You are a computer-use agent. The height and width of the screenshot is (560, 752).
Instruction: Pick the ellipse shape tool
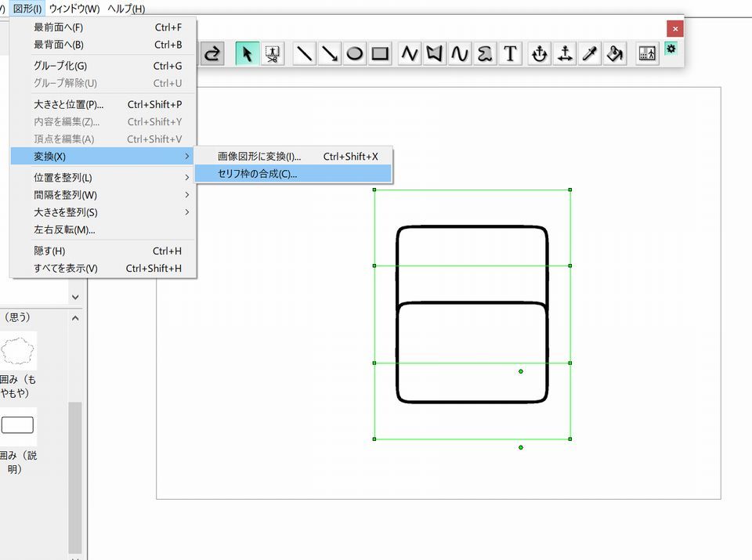click(x=355, y=54)
